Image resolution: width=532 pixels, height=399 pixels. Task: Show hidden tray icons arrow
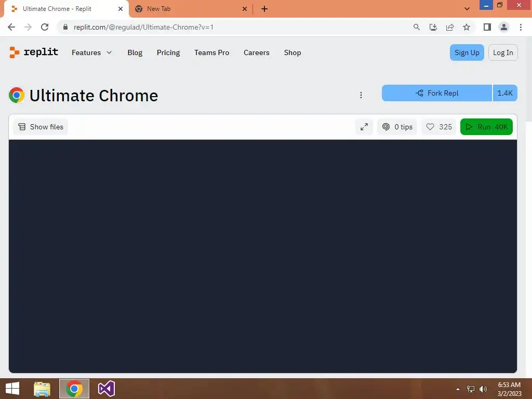(458, 389)
